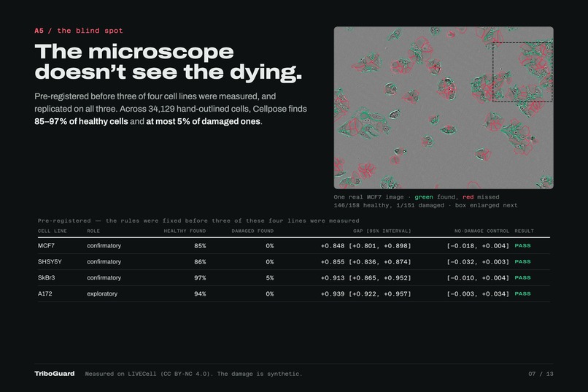Click the dashed box in the microscope image
The image size is (588, 392).
tap(522, 72)
